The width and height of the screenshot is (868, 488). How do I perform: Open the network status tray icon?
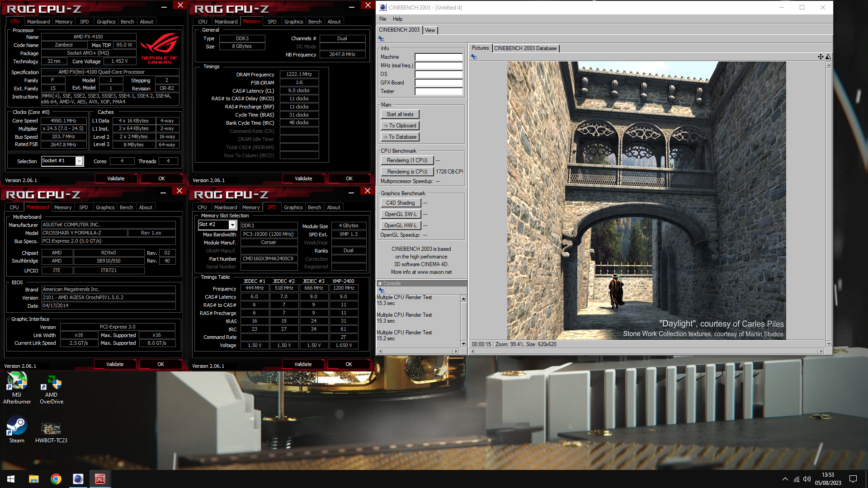pos(797,479)
